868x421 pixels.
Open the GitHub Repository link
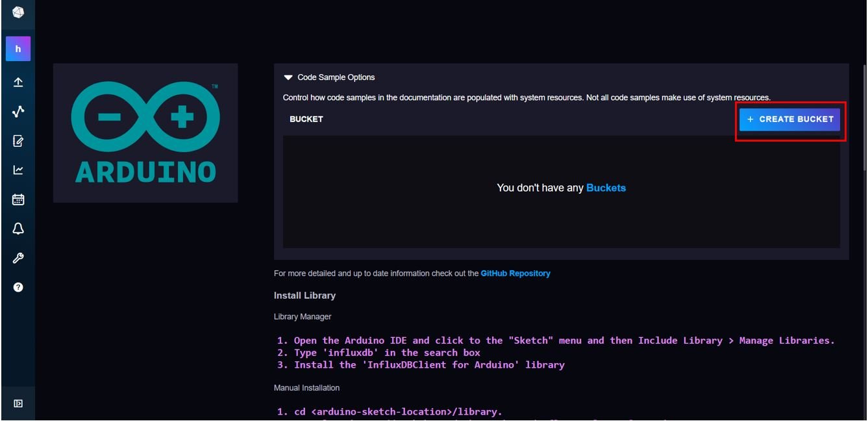click(515, 274)
